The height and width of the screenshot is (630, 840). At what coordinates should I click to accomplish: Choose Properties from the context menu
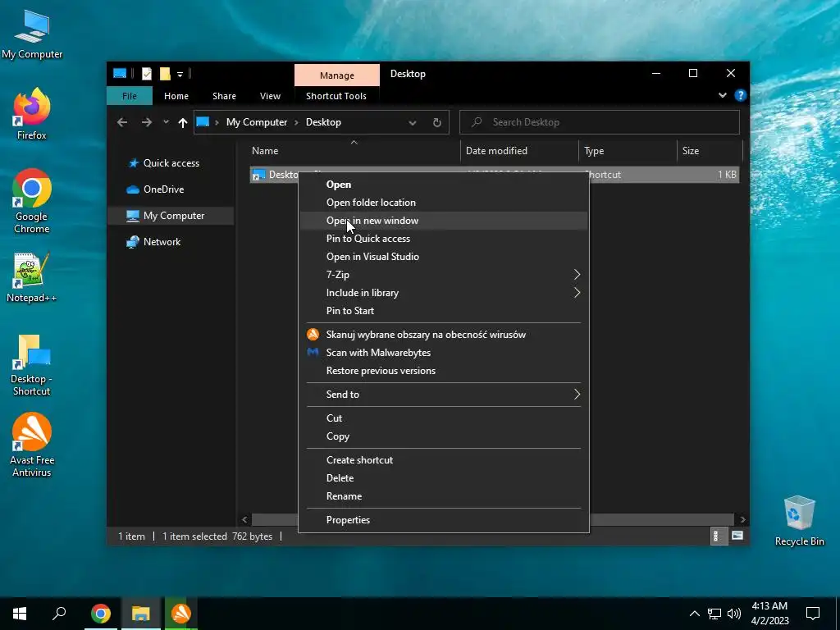[x=444, y=519]
